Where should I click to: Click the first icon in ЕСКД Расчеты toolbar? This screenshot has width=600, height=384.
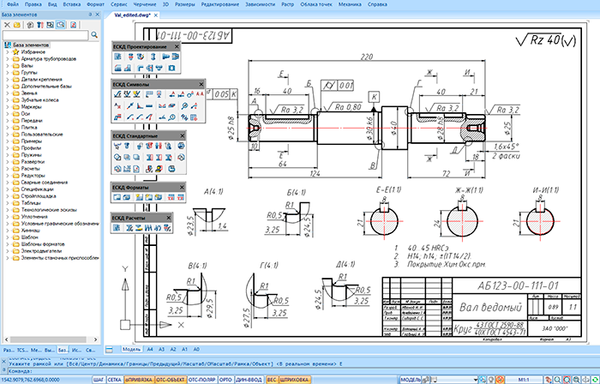click(x=117, y=228)
